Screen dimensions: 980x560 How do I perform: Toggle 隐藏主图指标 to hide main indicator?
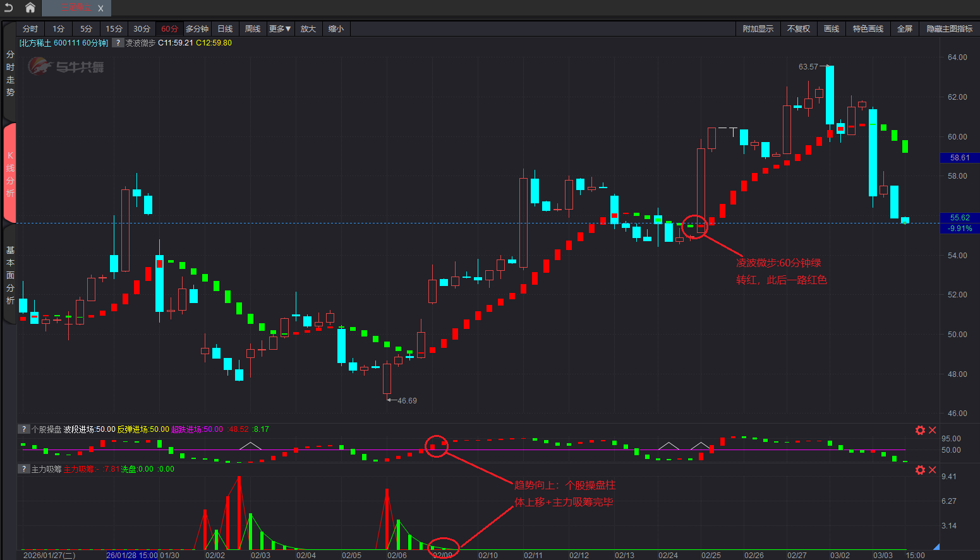click(x=949, y=29)
